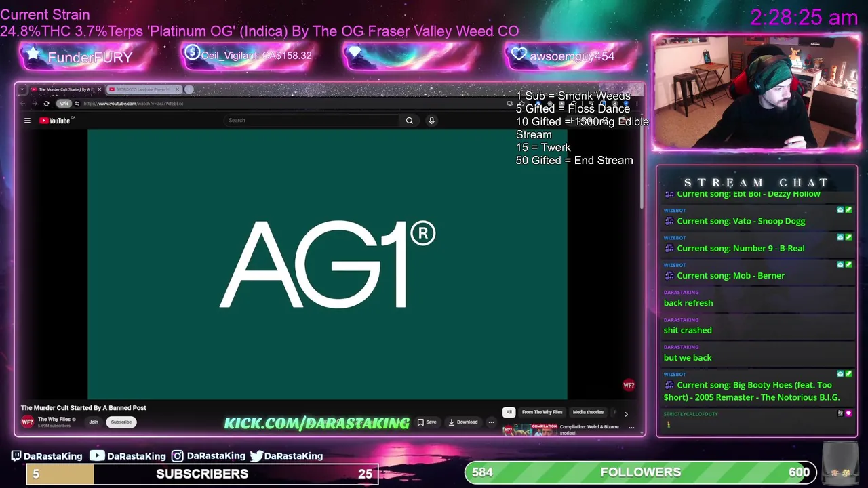Click the 5.69M subscribers count text
868x488 pixels.
click(54, 426)
